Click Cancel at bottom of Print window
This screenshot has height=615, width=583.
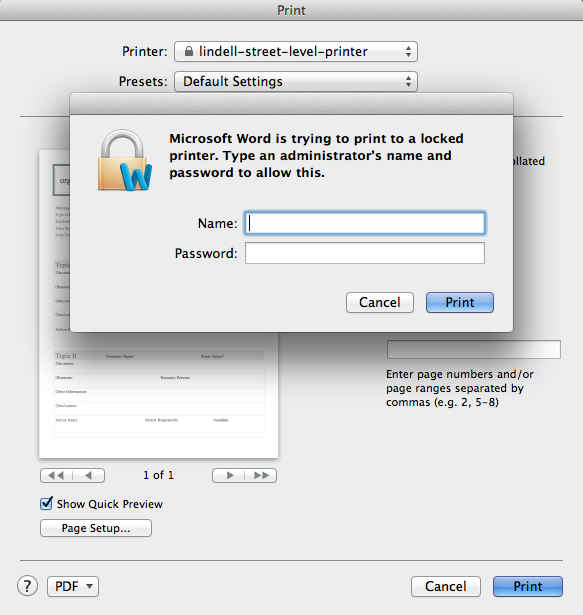(x=446, y=586)
